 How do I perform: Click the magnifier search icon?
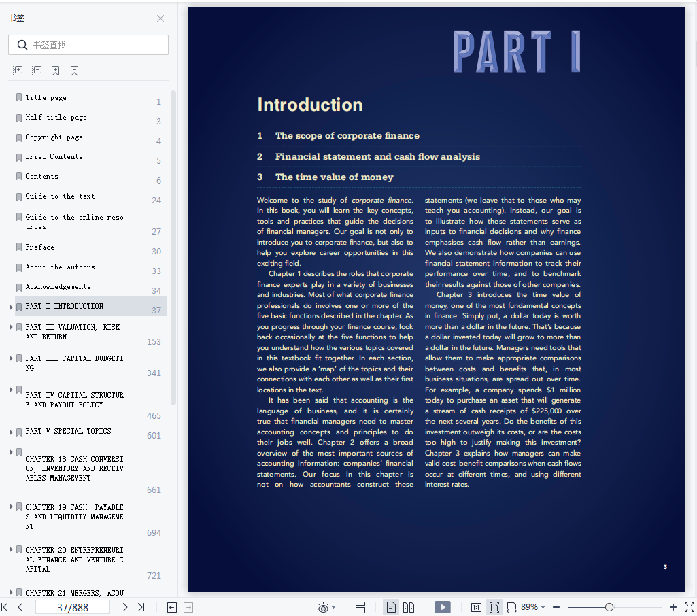pos(22,45)
